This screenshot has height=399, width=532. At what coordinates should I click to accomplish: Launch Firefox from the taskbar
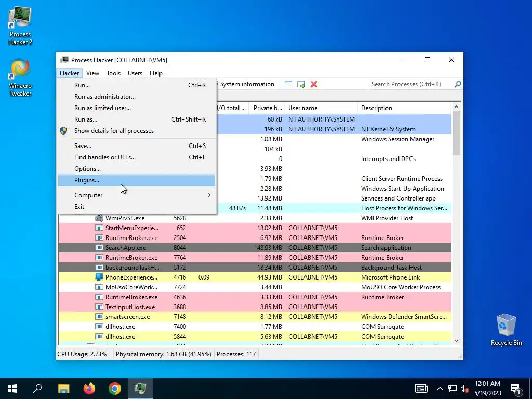tap(89, 389)
